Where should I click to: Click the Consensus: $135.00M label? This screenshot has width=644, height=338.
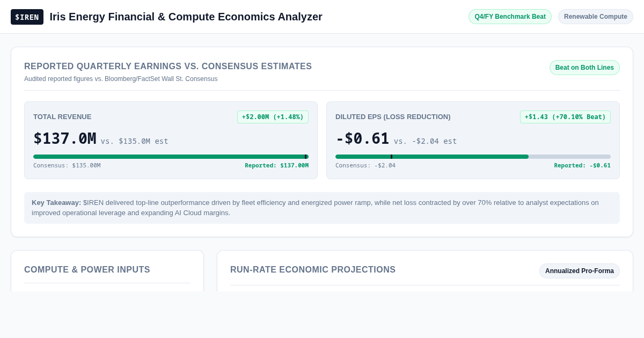tap(67, 165)
